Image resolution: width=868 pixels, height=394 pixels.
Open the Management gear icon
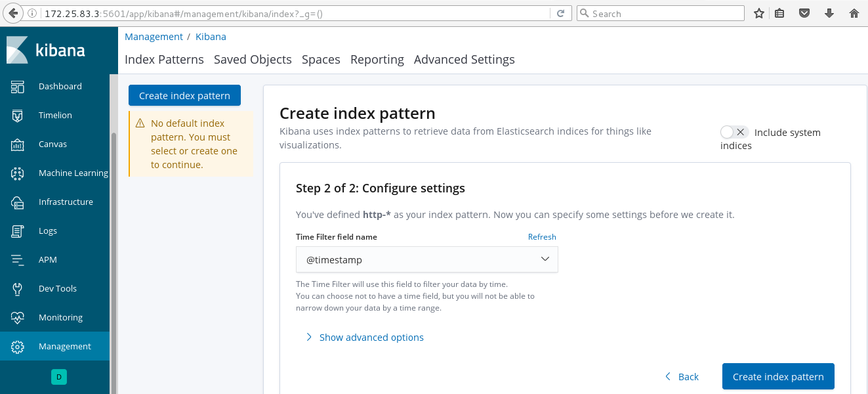(x=18, y=347)
